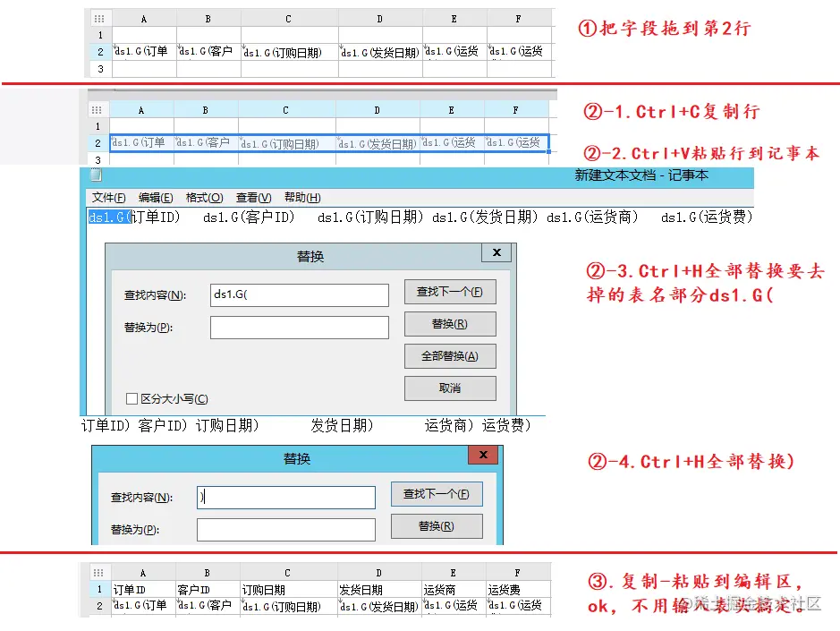Click select-all corner of grid containing 订单ID header row
The height and width of the screenshot is (631, 840).
98,573
